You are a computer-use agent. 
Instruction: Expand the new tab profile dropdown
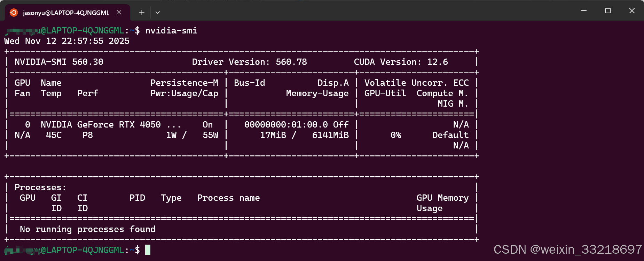point(158,13)
